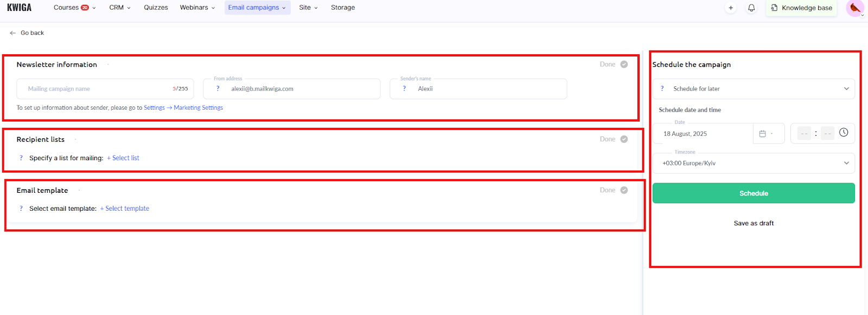Viewport: 868px width, 315px height.
Task: Open notifications bell icon
Action: click(x=751, y=8)
